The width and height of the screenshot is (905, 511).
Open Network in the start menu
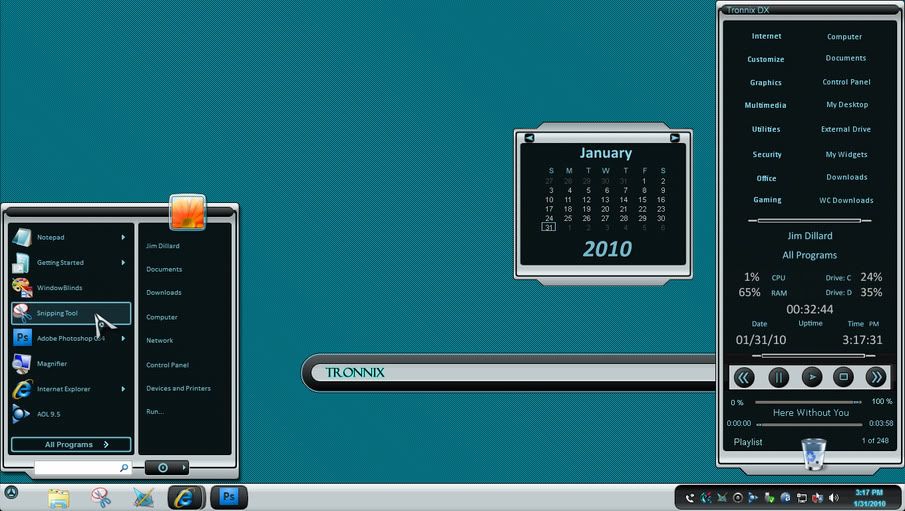pos(159,341)
